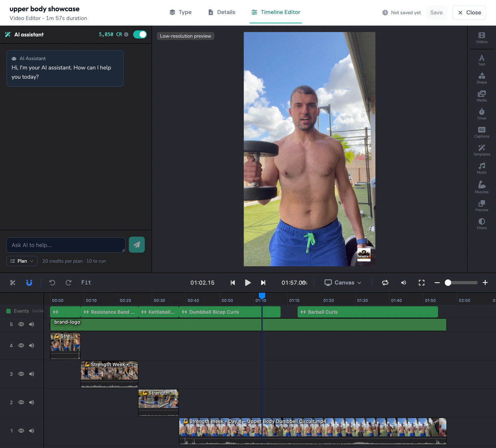Select the Text tool
Screen dimensions: 496x448
click(482, 60)
